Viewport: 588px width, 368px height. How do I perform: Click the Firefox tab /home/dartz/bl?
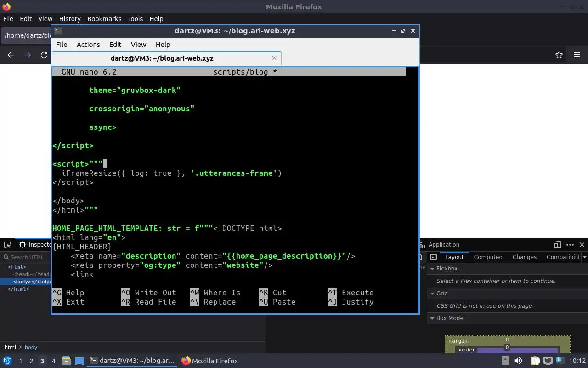tap(26, 35)
